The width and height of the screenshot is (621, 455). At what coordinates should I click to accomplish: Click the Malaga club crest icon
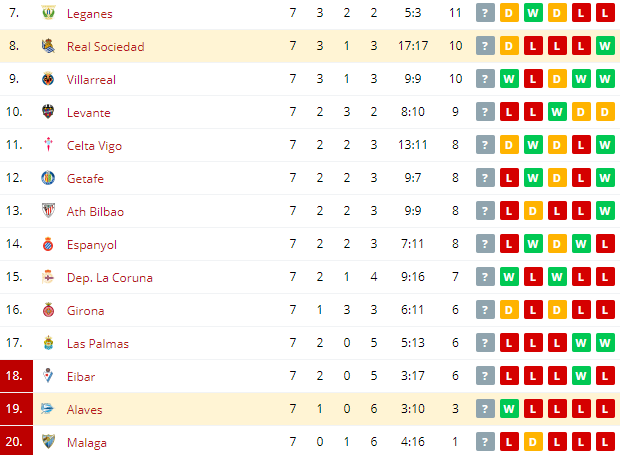pos(48,442)
